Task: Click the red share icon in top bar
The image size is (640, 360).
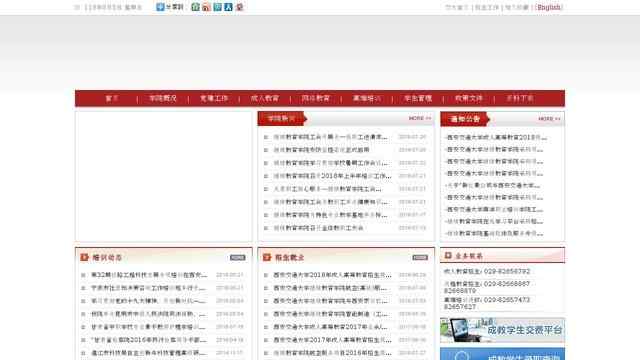Action: click(x=240, y=7)
